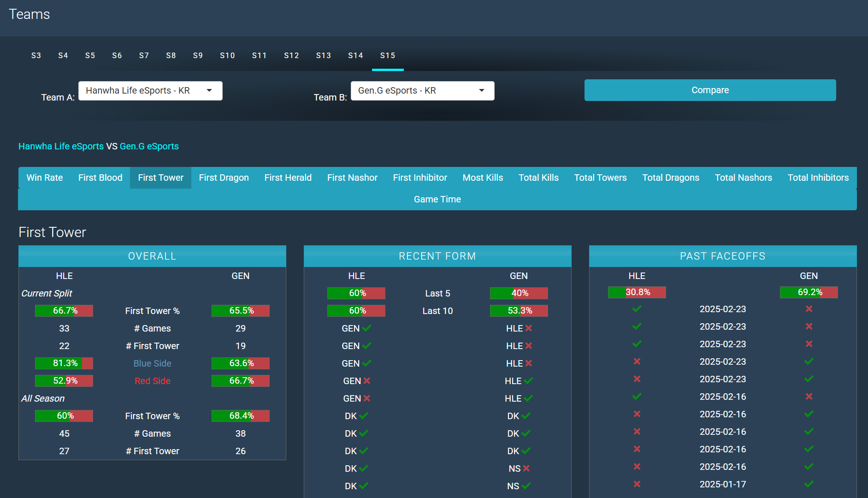Click the RECENT FORM panel header
Viewport: 868px width, 498px height.
click(437, 256)
